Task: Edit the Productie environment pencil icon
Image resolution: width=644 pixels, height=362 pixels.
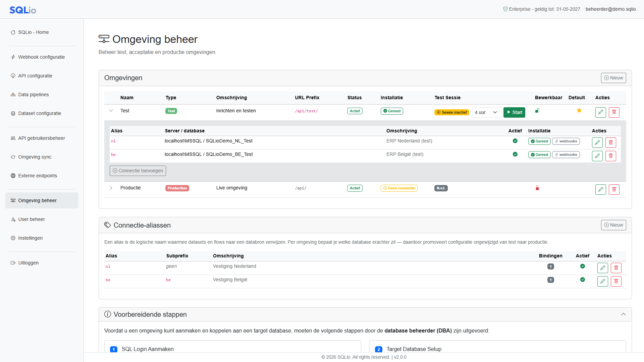Action: (600, 189)
